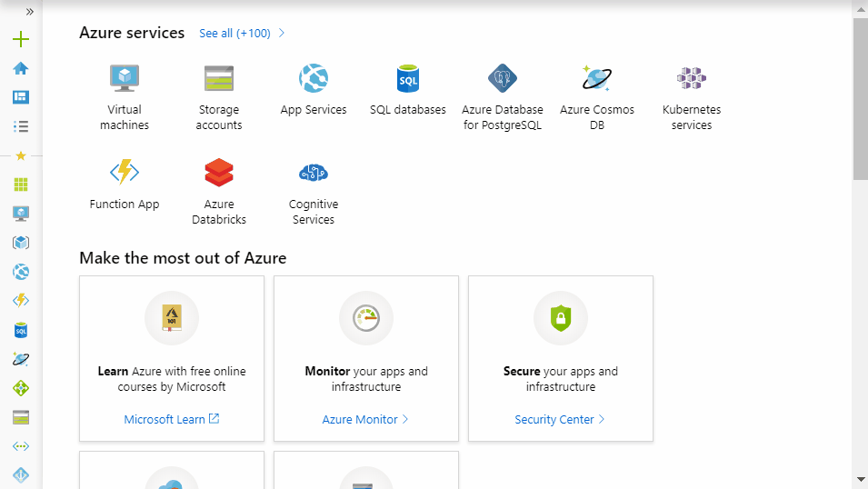The height and width of the screenshot is (489, 868).
Task: Open Azure Database for PostgreSQL tile
Action: click(x=503, y=97)
